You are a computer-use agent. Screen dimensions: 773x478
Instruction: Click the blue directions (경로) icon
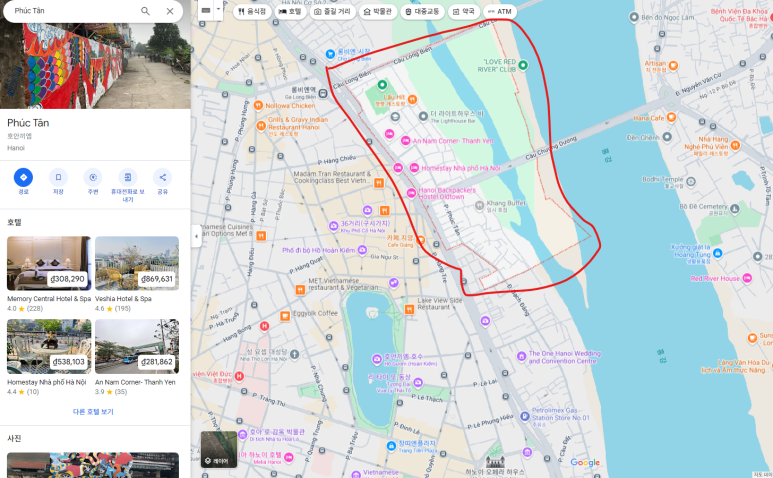pos(23,178)
